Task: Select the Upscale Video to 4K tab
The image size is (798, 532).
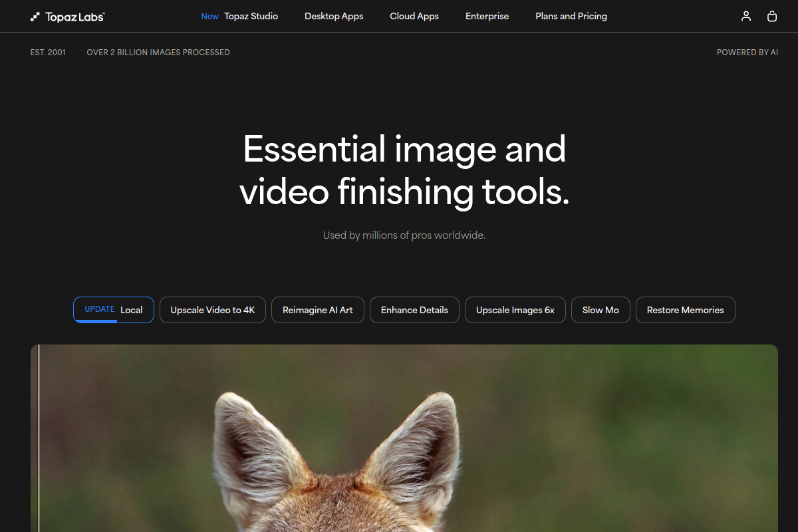Action: coord(213,310)
